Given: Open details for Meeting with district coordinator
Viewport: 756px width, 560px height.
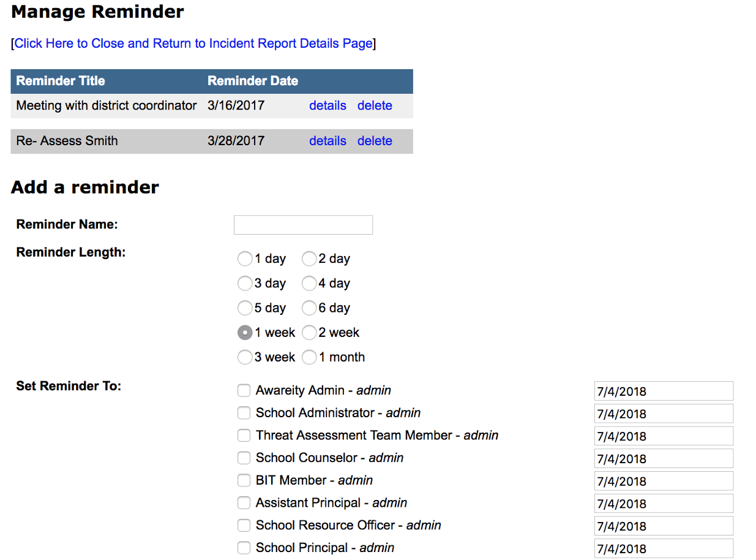Looking at the screenshot, I should [327, 105].
